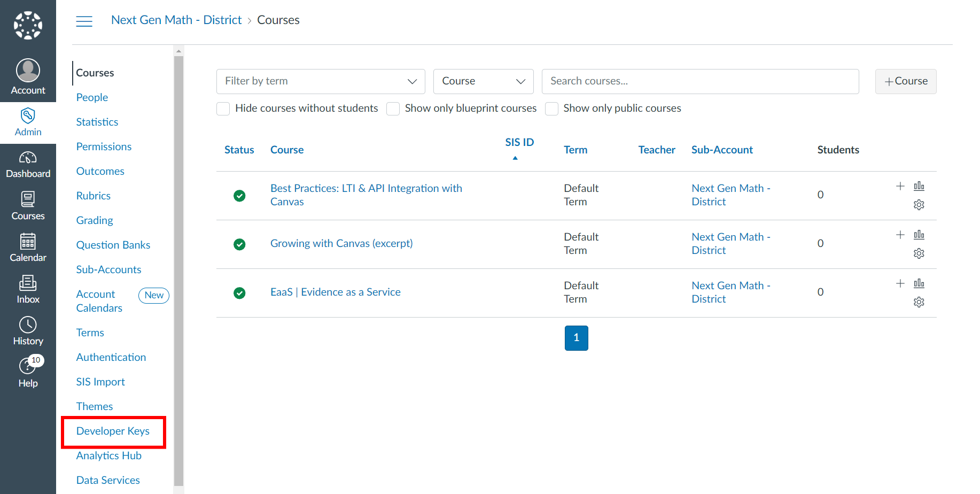This screenshot has width=980, height=494.
Task: Open SIS Import in account navigation
Action: pyautogui.click(x=100, y=382)
